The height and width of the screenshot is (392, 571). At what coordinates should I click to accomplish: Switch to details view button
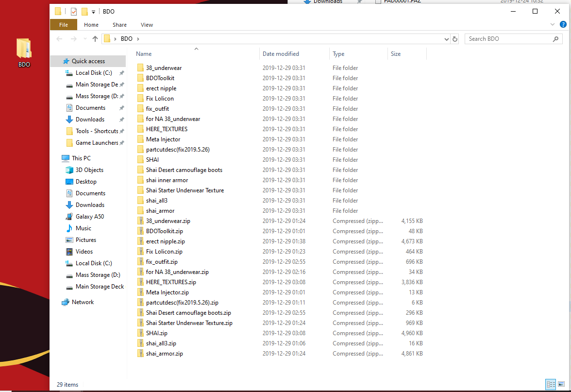click(x=551, y=385)
